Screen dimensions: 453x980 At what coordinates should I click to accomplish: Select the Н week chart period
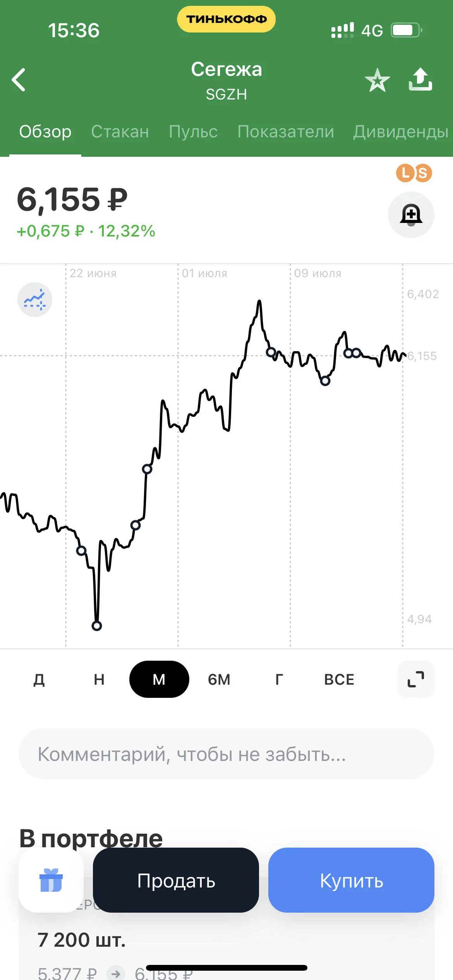99,679
